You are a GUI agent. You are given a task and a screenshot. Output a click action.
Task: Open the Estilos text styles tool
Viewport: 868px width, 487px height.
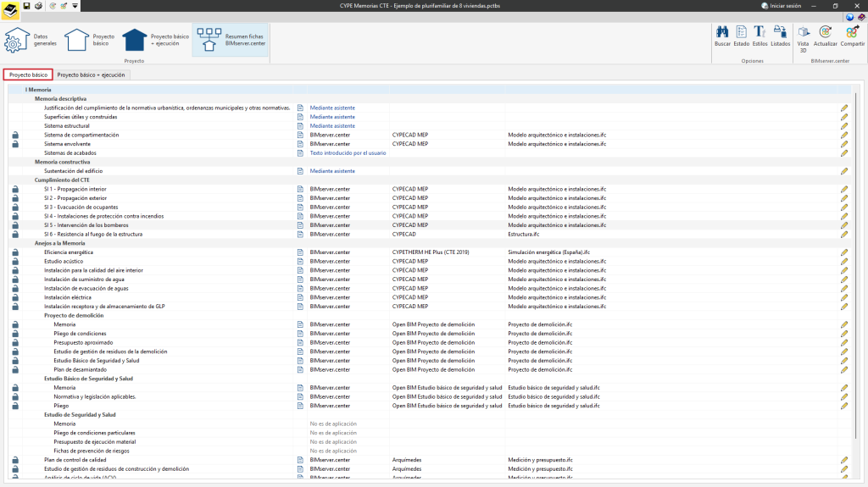click(759, 36)
